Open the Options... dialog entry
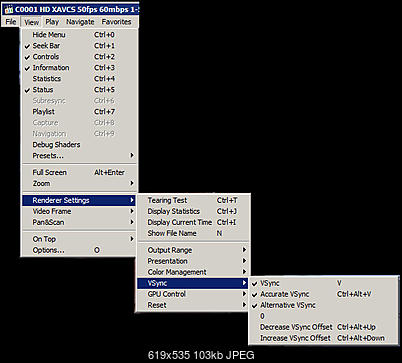The width and height of the screenshot is (402, 363). coord(79,250)
